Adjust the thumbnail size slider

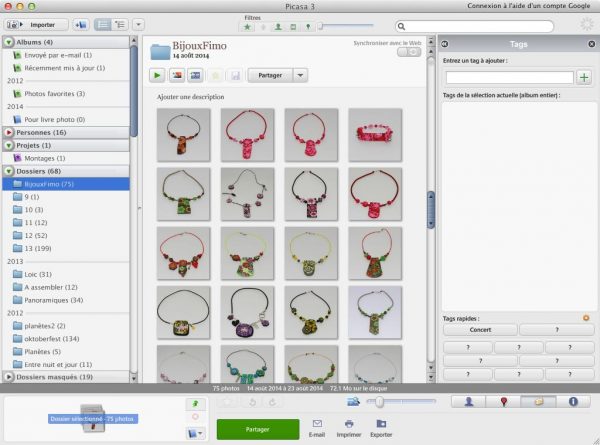tap(378, 401)
